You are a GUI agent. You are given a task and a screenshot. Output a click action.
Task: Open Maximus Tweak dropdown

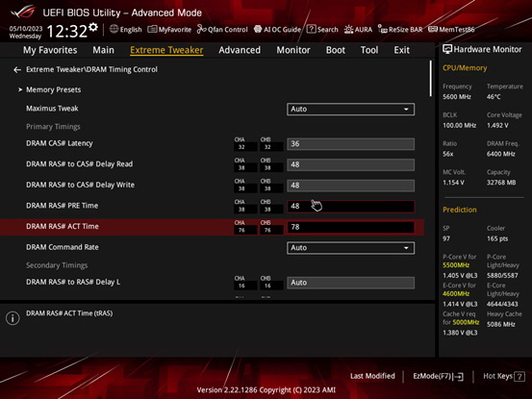pos(350,110)
